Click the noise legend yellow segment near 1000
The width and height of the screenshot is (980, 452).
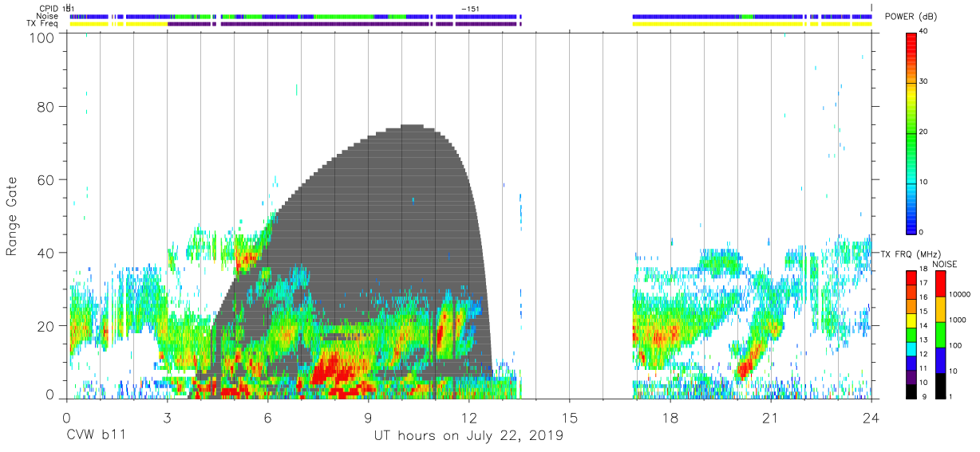(941, 309)
